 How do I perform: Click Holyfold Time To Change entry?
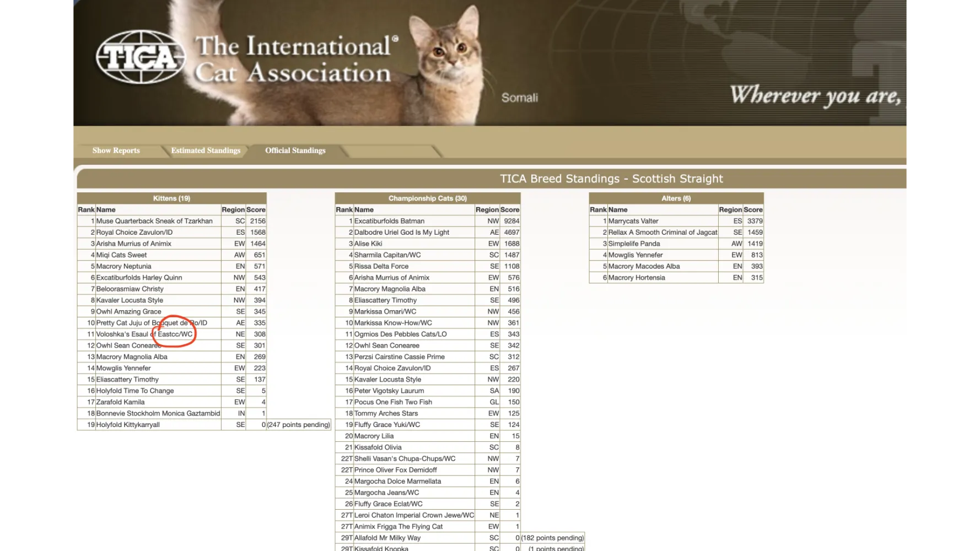point(135,391)
